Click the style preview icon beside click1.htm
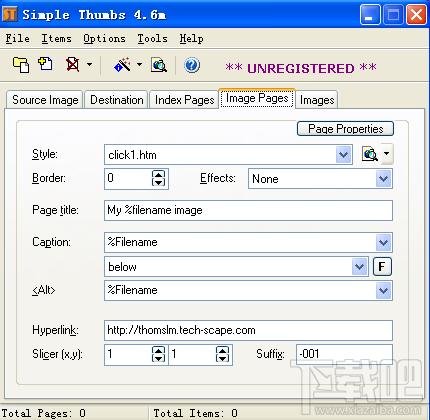This screenshot has width=430, height=420. coord(370,154)
